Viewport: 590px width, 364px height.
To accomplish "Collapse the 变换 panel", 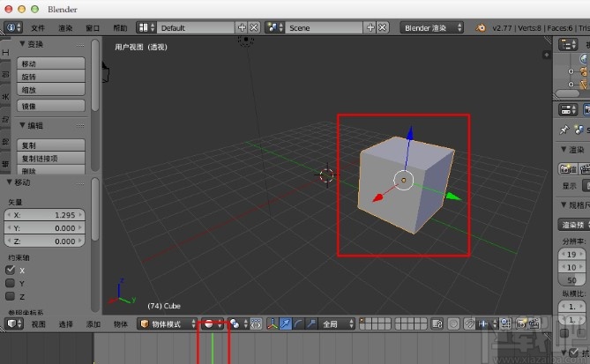I will click(x=22, y=44).
